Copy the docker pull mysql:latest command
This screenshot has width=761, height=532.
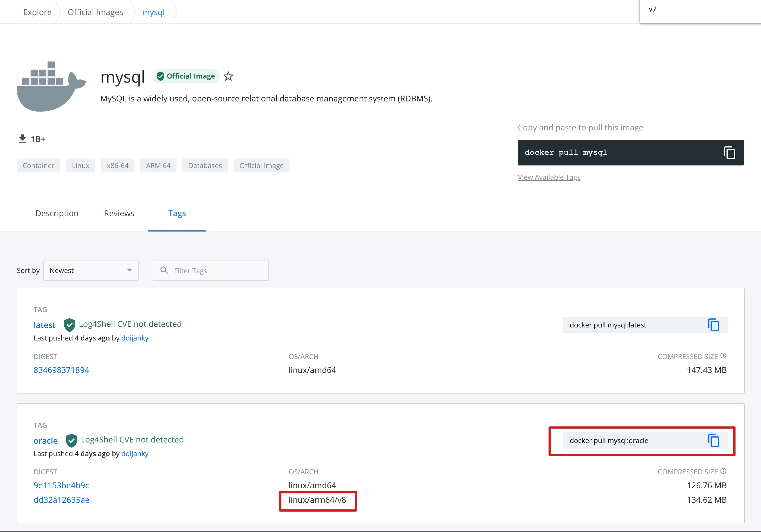[x=713, y=325]
